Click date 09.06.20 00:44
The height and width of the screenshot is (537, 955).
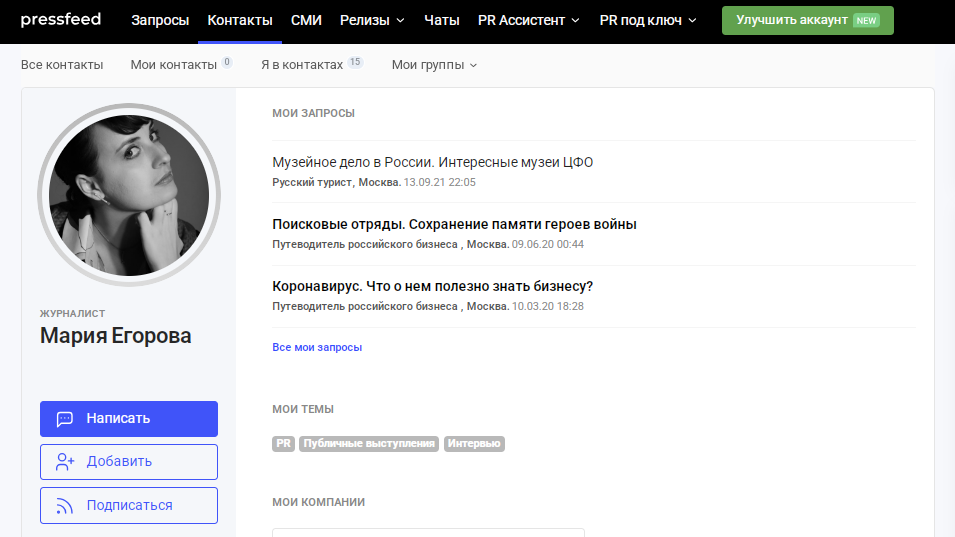[548, 244]
